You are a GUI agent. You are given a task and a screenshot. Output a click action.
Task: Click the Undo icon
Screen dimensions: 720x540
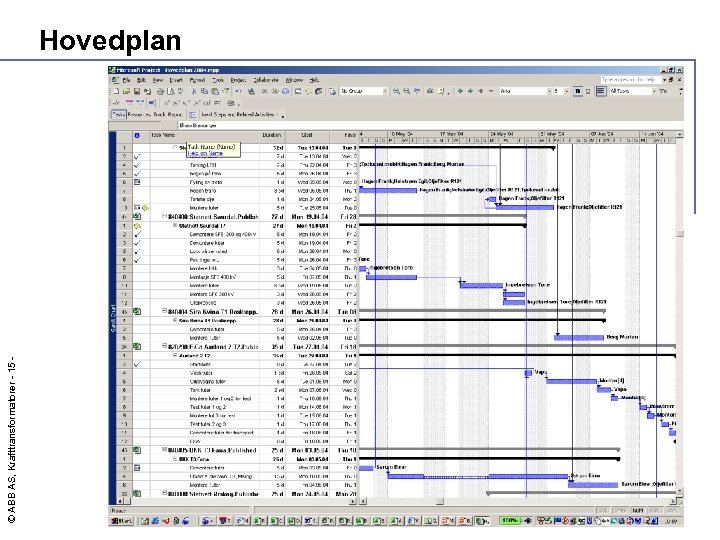(238, 91)
